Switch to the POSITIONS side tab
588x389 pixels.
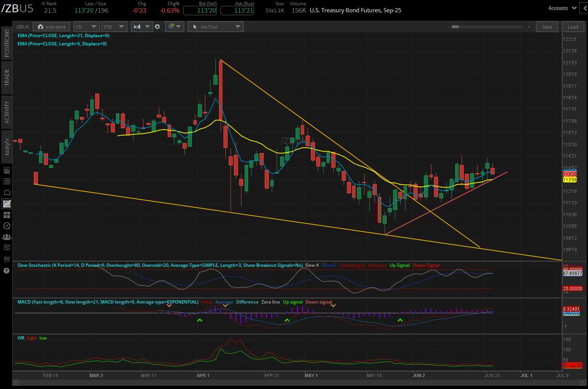7,43
